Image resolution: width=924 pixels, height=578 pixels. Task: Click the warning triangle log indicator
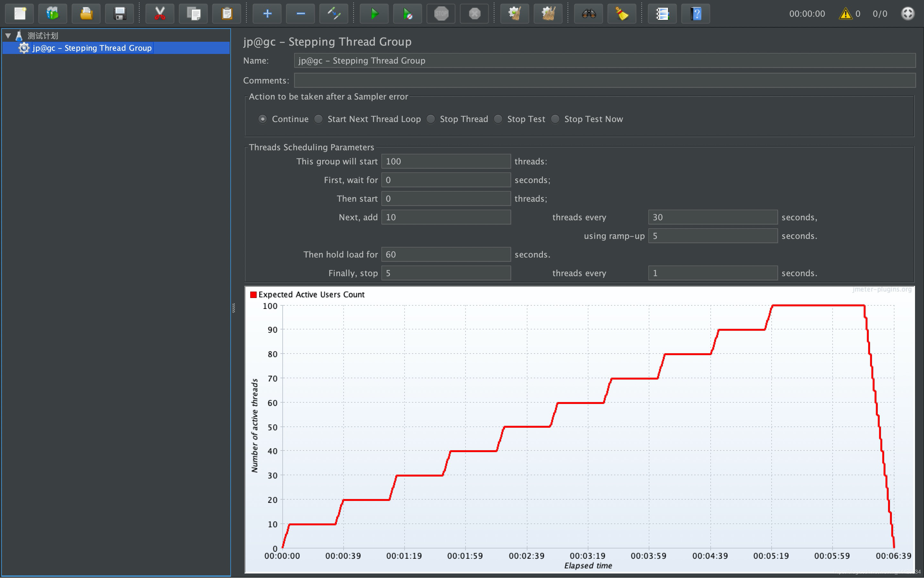845,14
